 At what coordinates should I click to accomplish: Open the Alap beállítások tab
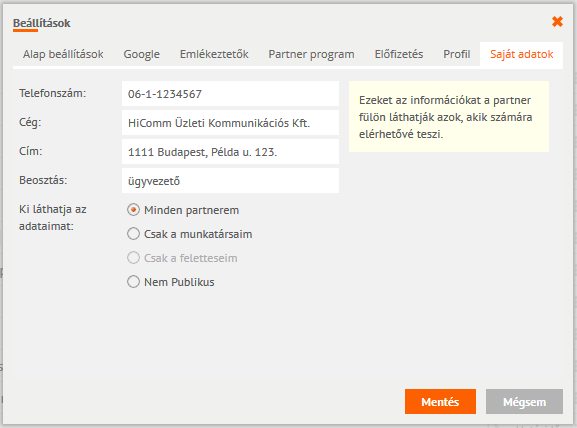pos(63,54)
